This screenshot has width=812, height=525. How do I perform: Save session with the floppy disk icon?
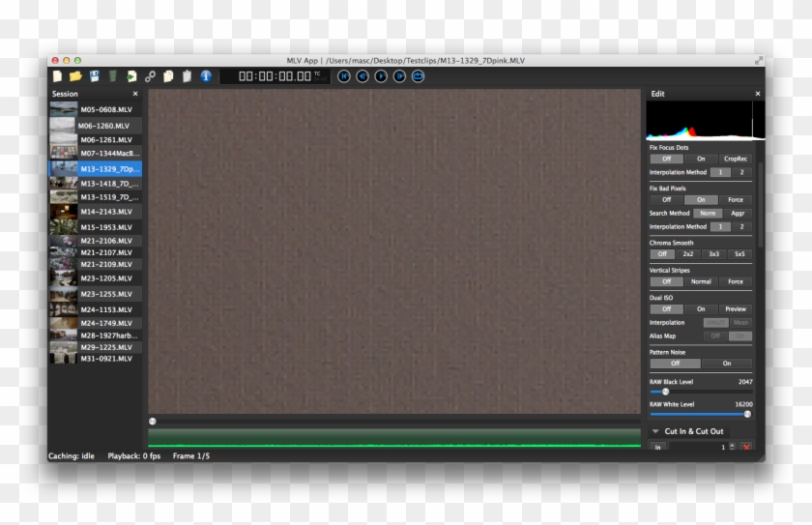pyautogui.click(x=95, y=75)
